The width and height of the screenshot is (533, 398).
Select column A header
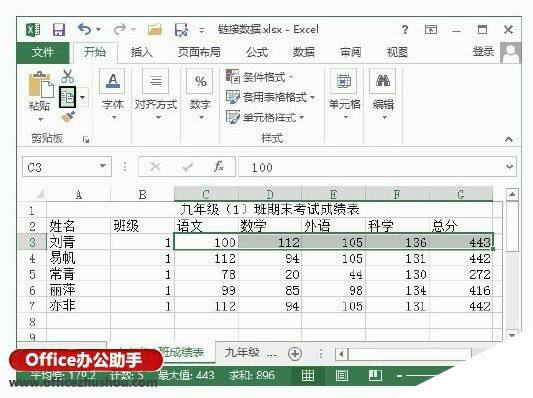79,194
